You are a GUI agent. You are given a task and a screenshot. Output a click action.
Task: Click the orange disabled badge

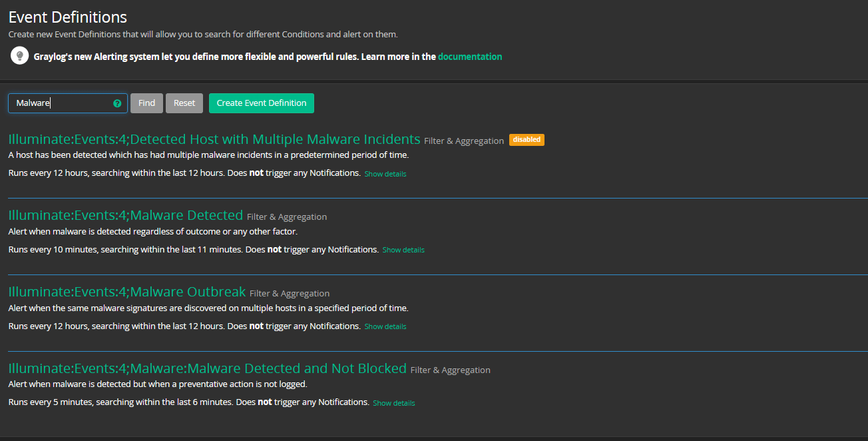pos(527,140)
